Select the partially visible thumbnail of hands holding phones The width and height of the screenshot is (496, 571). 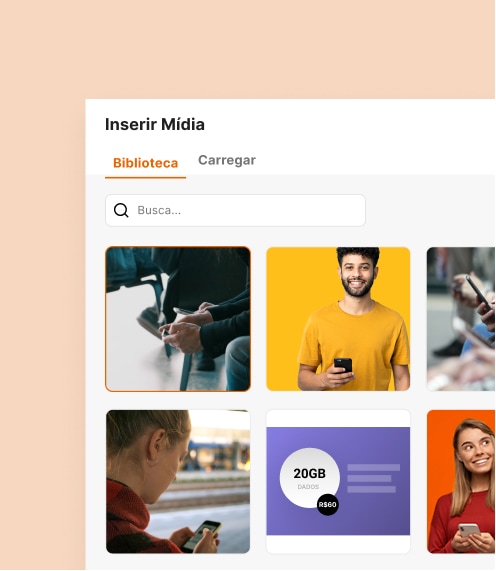(x=461, y=319)
